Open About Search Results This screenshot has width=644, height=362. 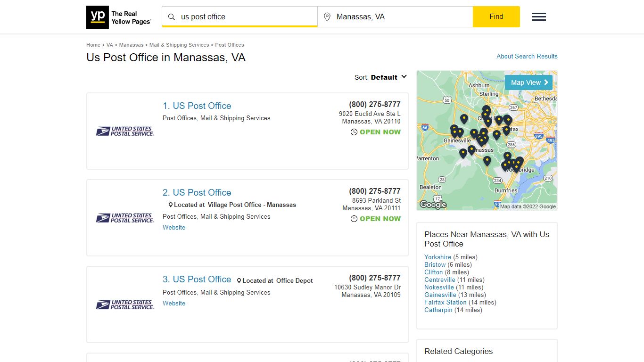coord(527,56)
